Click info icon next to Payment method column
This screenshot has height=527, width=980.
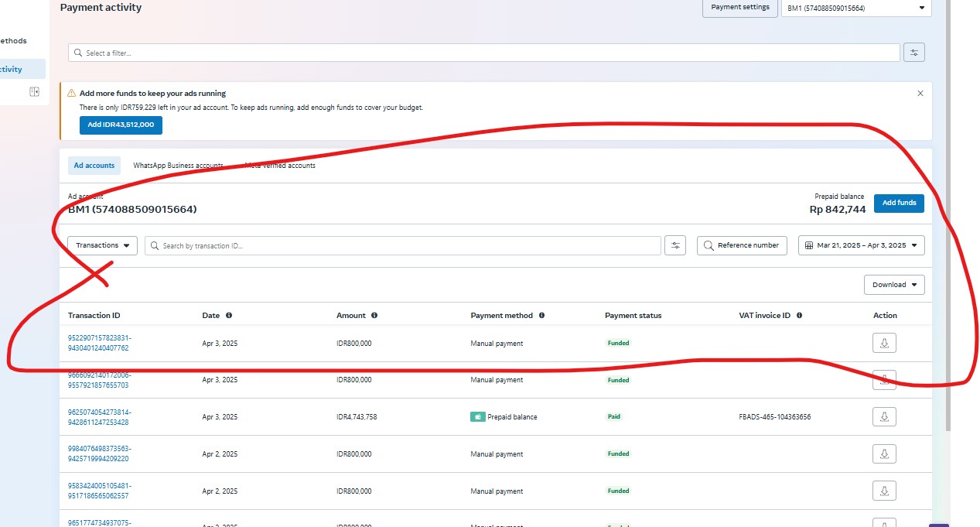point(541,316)
